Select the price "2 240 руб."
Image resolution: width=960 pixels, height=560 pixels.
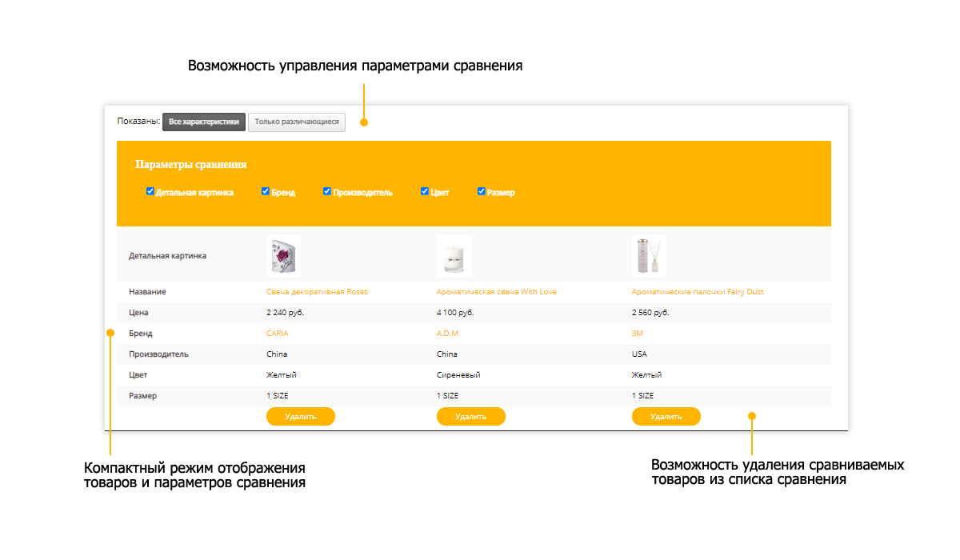pos(285,313)
